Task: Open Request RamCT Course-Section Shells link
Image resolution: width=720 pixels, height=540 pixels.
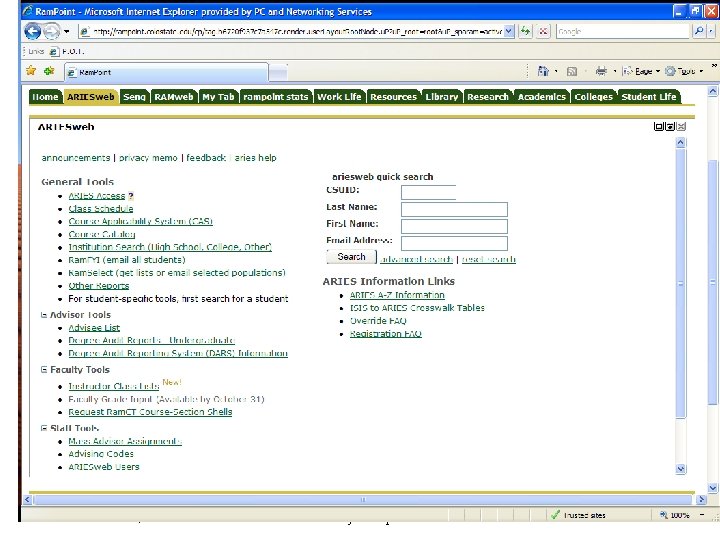Action: [x=150, y=412]
